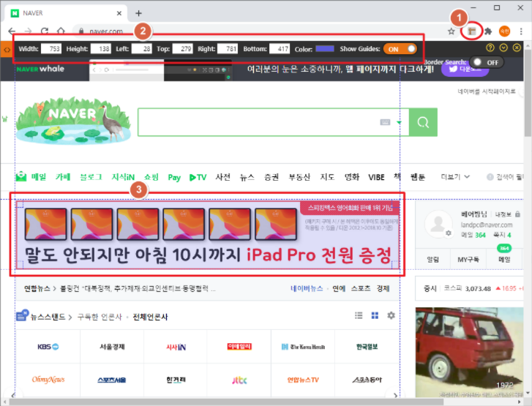The height and width of the screenshot is (406, 532).
Task: Open the jtbc press logo
Action: 239,380
